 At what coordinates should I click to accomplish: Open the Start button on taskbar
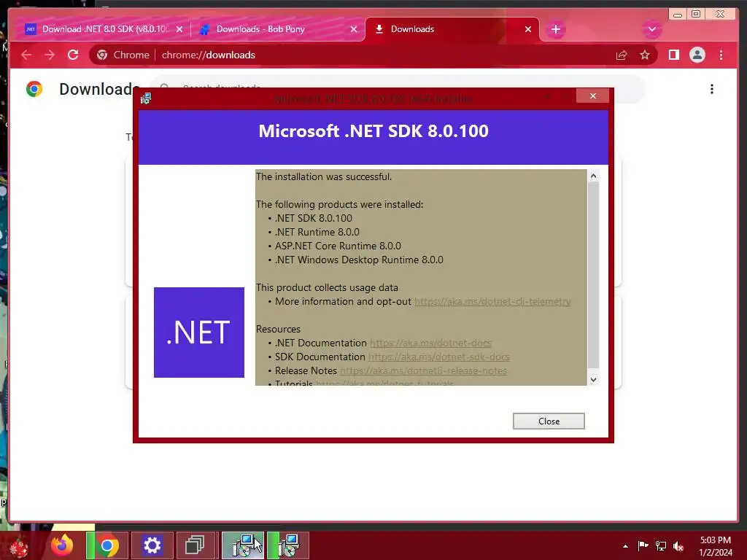[18, 545]
